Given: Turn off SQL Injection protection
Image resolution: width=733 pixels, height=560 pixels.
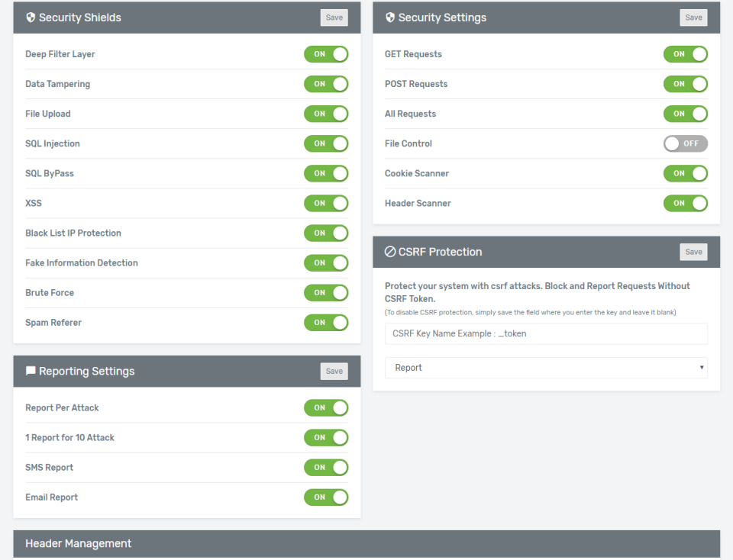Looking at the screenshot, I should 326,143.
